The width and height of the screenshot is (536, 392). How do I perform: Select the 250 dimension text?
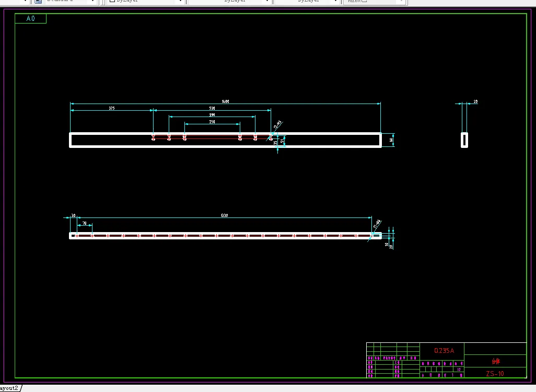[x=212, y=122]
